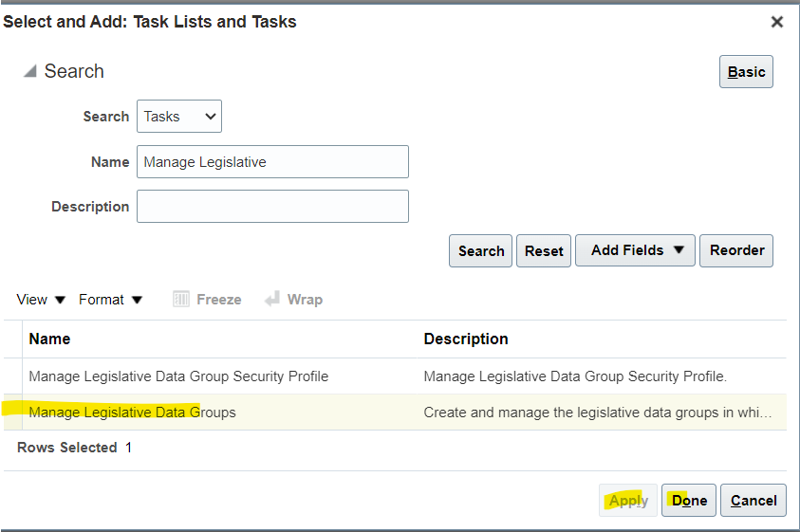Sort by the Name column header
Screen dimensions: 800x532
coord(49,339)
